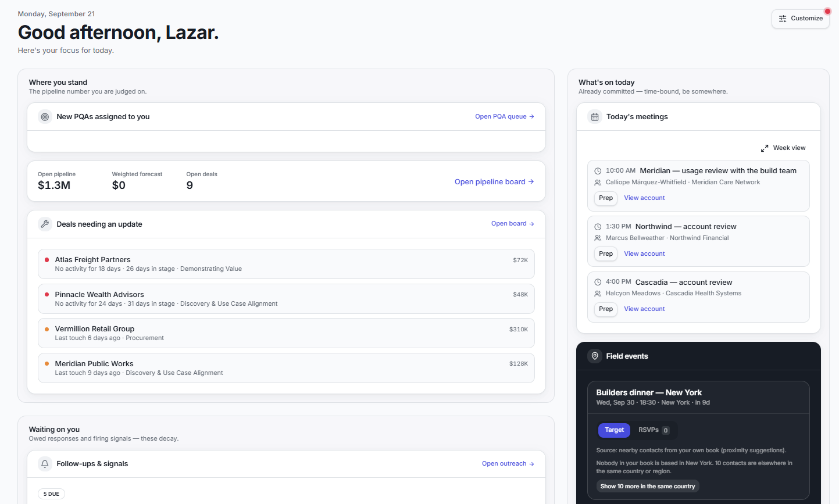Click the clock icon on the Meridian meeting
This screenshot has height=504, width=839.
(x=598, y=171)
